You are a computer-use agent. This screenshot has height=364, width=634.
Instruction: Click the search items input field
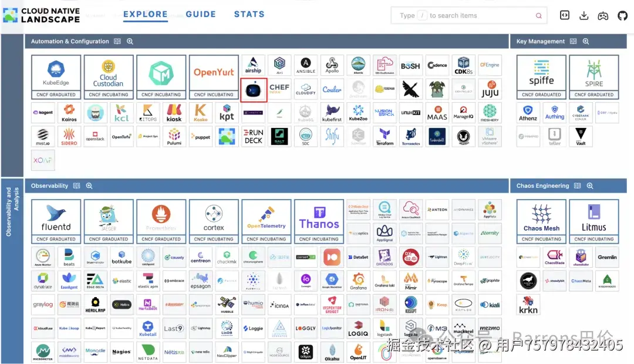(x=468, y=15)
